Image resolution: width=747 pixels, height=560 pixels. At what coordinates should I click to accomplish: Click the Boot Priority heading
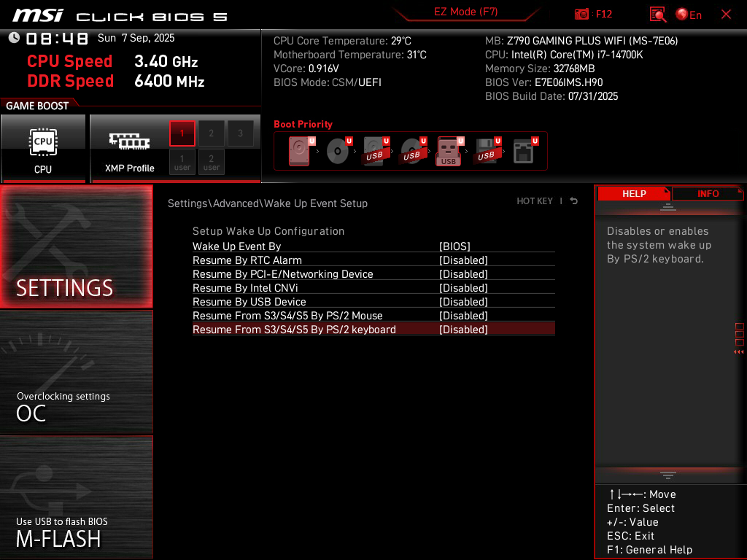tap(303, 124)
